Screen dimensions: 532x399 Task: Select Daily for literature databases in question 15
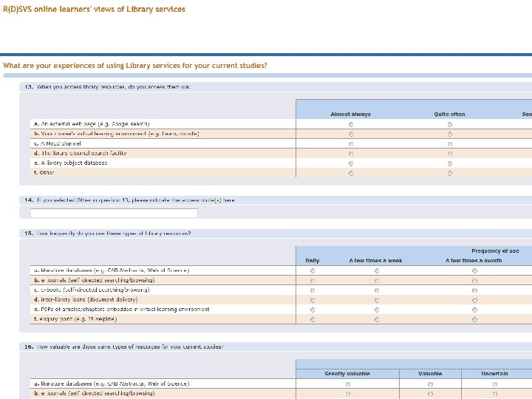pos(313,270)
